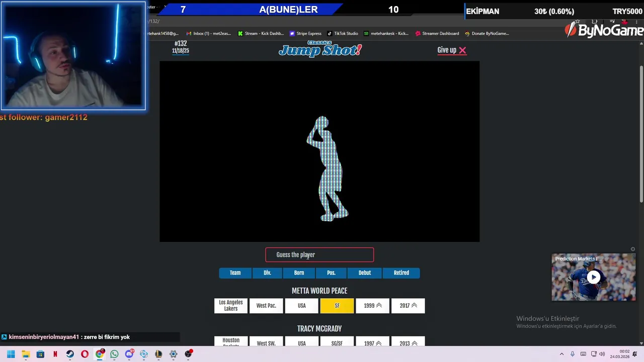Click USA cell in Tracy McGrady row

pyautogui.click(x=302, y=342)
